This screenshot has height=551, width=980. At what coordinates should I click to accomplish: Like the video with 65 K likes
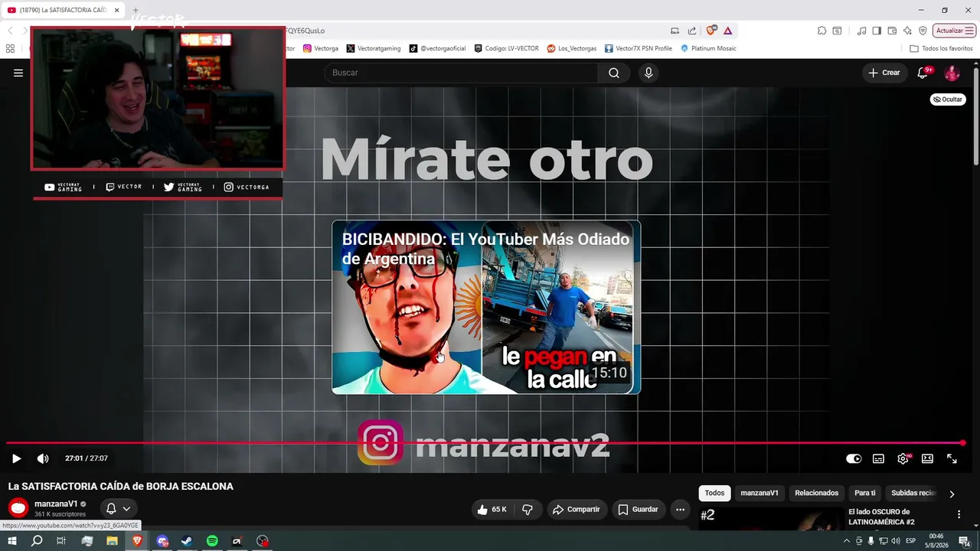coord(491,510)
